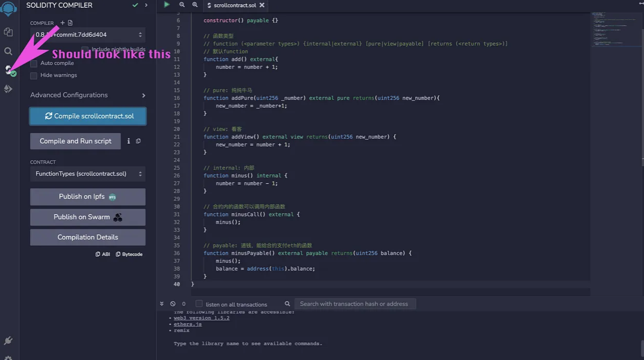Click the 'new_number = _number+1;' code line
Image resolution: width=644 pixels, height=360 pixels.
point(251,106)
